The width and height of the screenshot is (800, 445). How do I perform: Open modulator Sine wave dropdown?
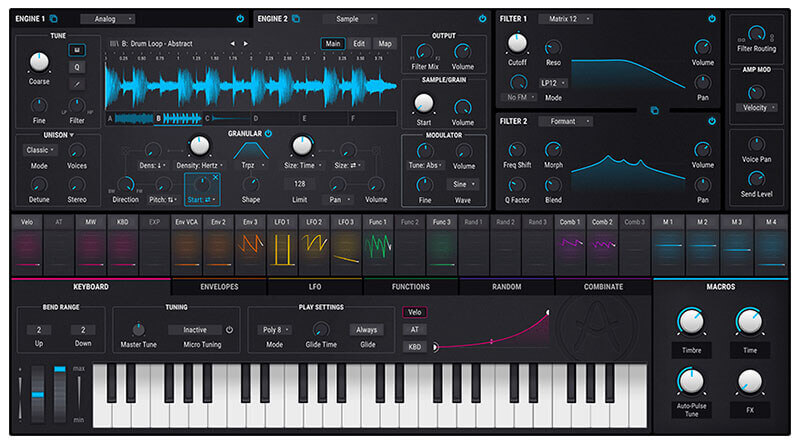463,184
